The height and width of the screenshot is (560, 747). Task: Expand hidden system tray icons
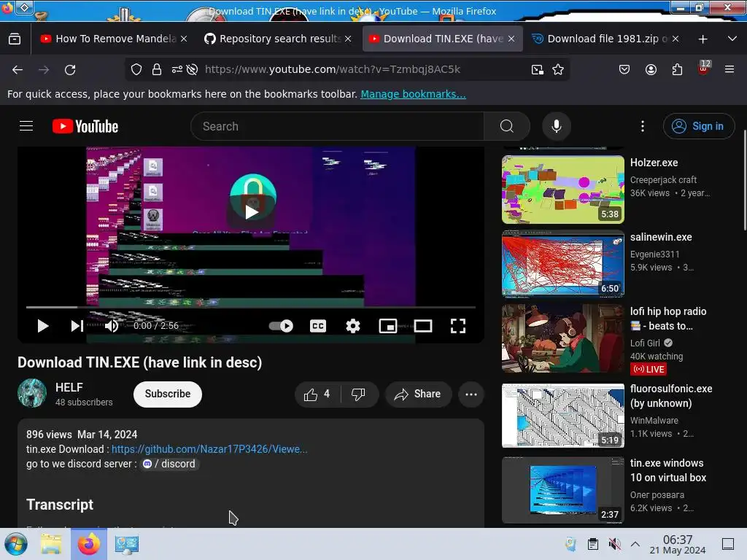635,544
